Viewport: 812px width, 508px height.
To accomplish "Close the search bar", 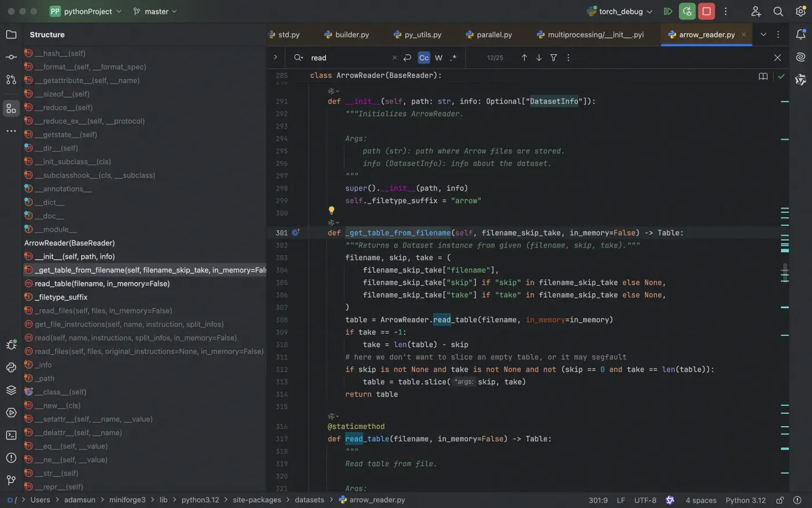I will pyautogui.click(x=777, y=57).
